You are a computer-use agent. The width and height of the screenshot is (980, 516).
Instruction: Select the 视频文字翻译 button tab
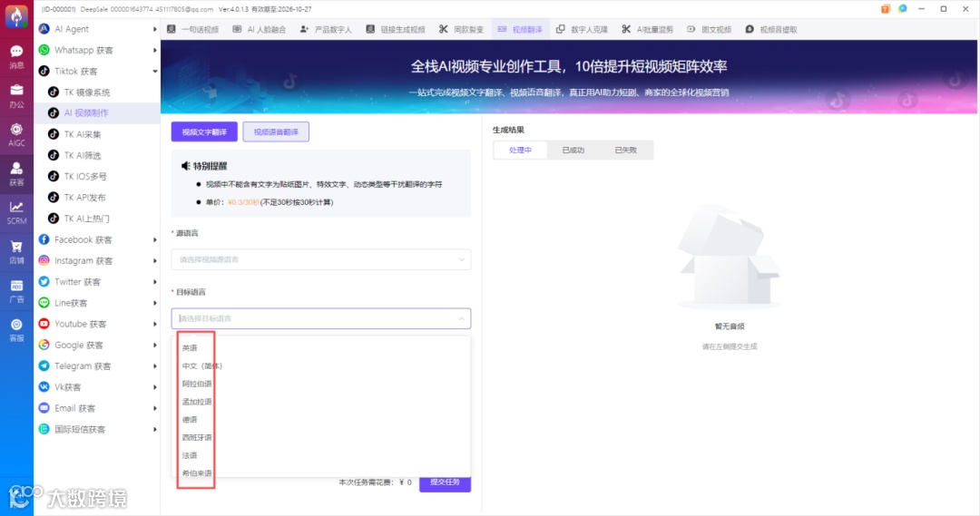pyautogui.click(x=204, y=131)
